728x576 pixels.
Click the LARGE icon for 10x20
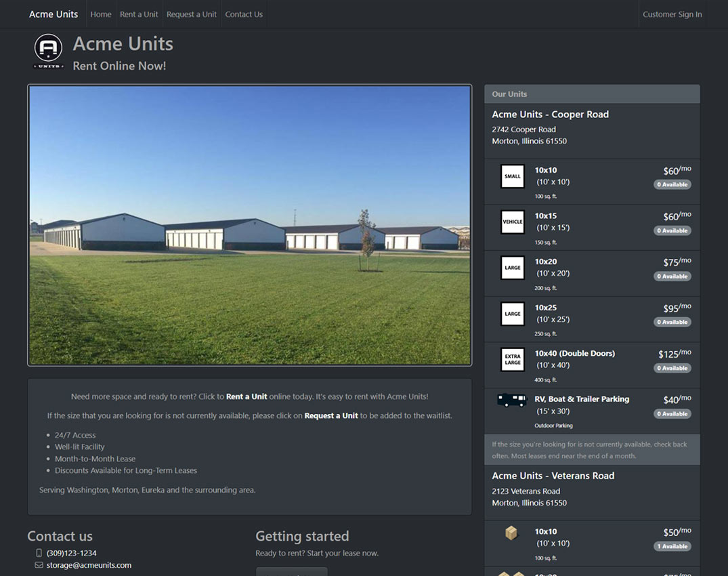tap(513, 268)
